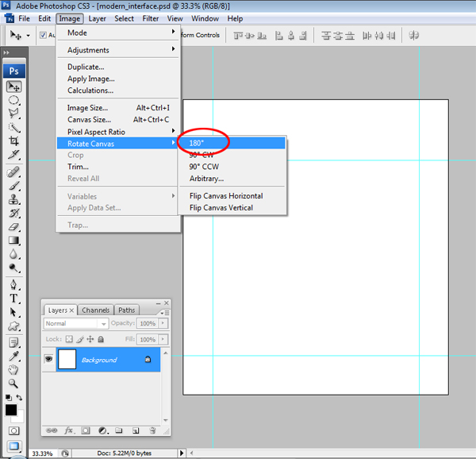Select the Elliptical Marquee tool
This screenshot has height=459, width=476.
coord(13,100)
